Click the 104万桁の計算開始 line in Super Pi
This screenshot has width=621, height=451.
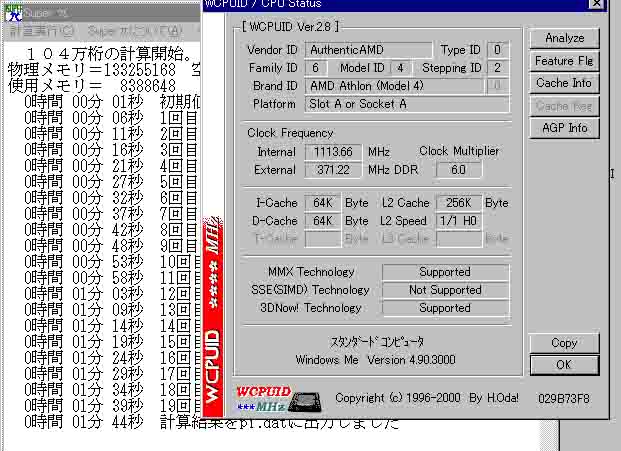coord(109,54)
